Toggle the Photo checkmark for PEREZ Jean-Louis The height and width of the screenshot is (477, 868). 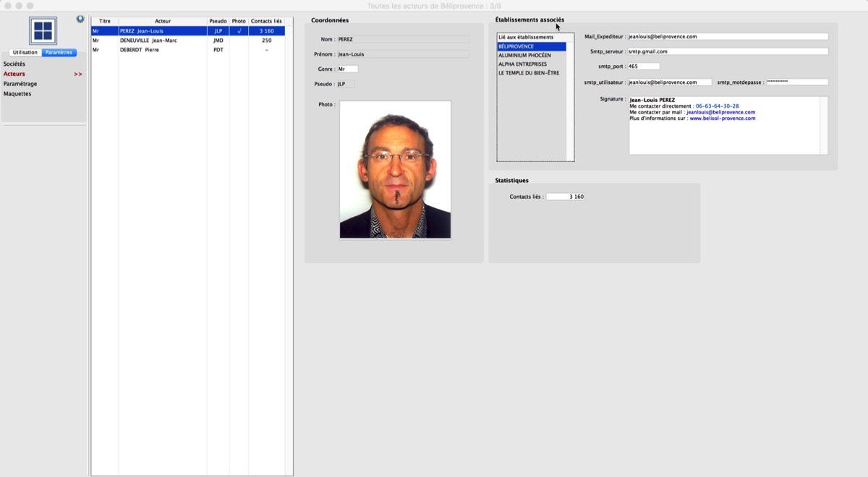[239, 31]
